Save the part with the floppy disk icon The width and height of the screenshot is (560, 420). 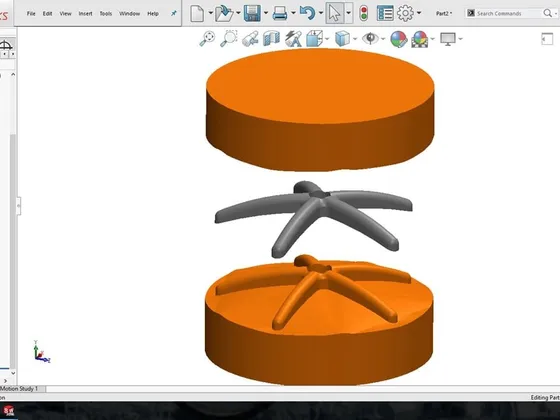[x=252, y=14]
